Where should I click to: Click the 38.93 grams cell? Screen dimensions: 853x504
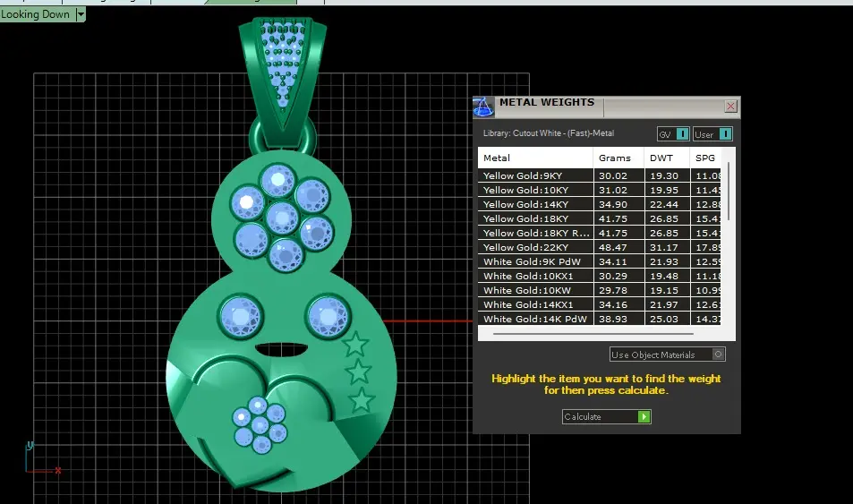618,319
